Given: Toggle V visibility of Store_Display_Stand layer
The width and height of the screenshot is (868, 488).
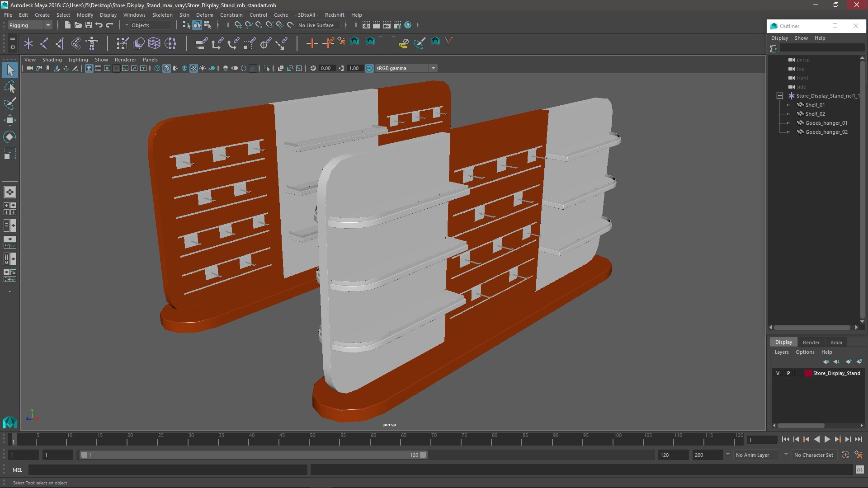Looking at the screenshot, I should click(x=778, y=373).
